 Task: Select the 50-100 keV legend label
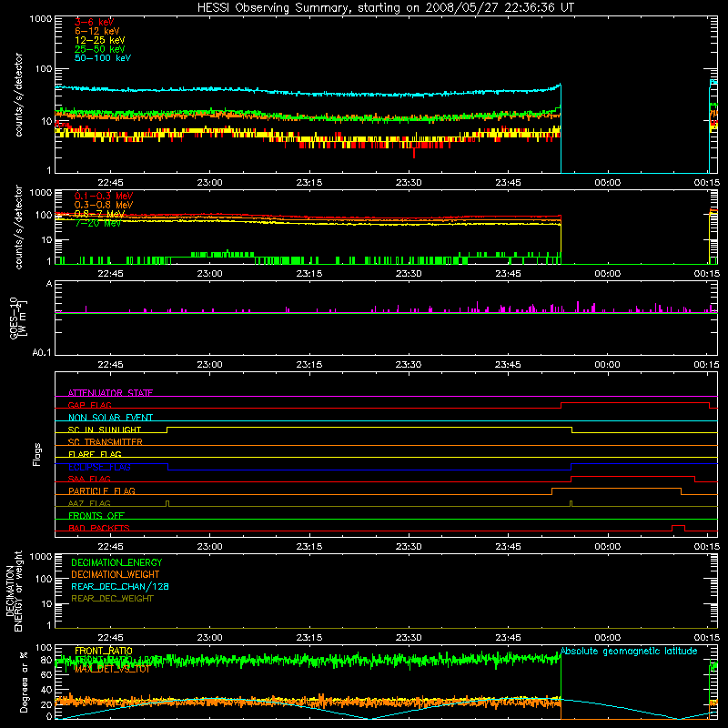pyautogui.click(x=103, y=57)
